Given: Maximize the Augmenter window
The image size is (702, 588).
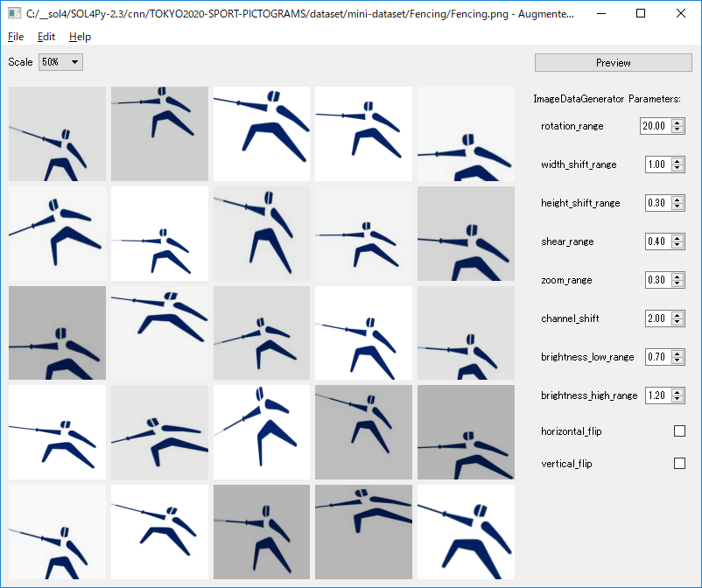Looking at the screenshot, I should [x=641, y=13].
